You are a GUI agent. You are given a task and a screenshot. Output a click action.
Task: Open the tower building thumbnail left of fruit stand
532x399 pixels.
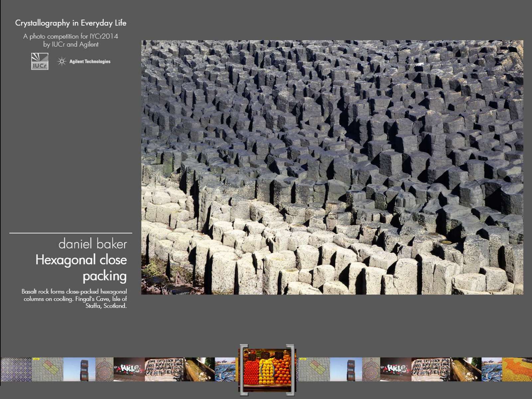point(79,369)
